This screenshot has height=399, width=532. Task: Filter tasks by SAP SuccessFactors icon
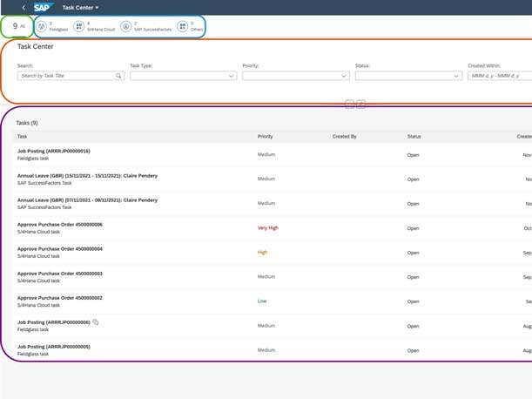(x=126, y=27)
